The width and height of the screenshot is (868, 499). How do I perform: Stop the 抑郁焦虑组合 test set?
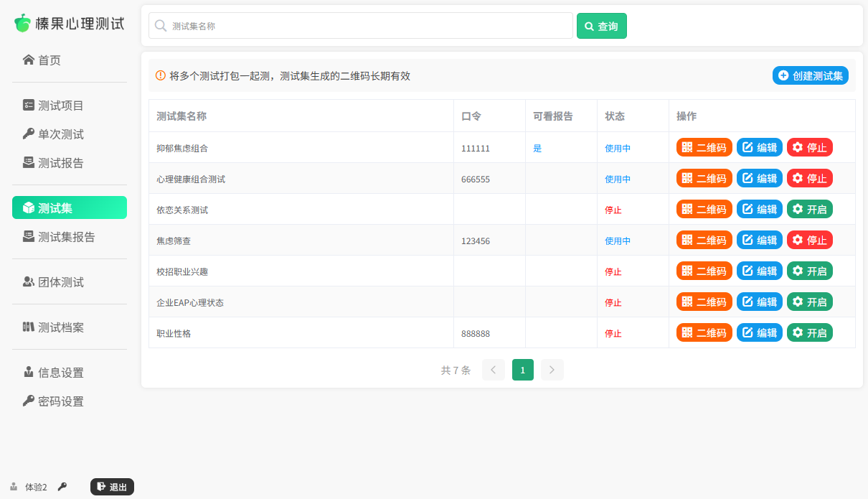click(810, 147)
